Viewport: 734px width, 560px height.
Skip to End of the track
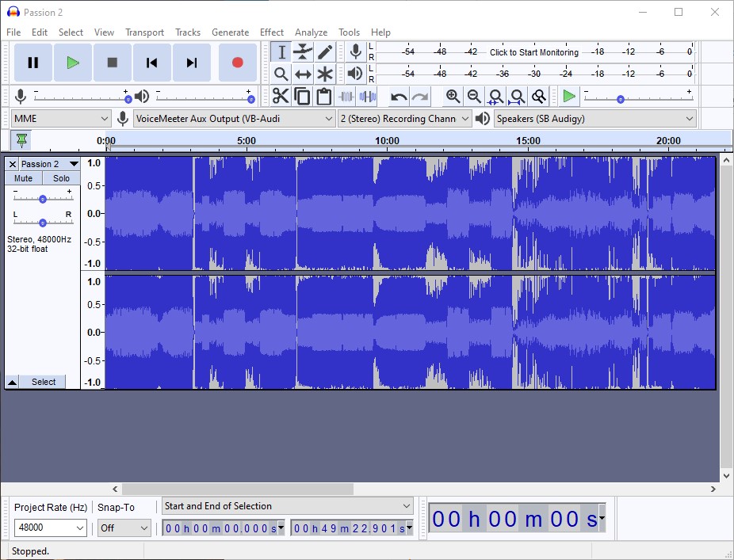tap(192, 63)
